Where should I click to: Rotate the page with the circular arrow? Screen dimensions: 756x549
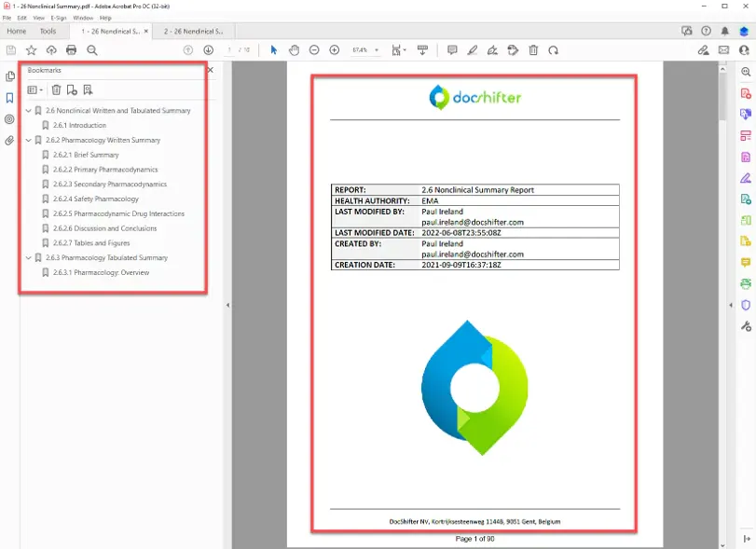pyautogui.click(x=554, y=50)
